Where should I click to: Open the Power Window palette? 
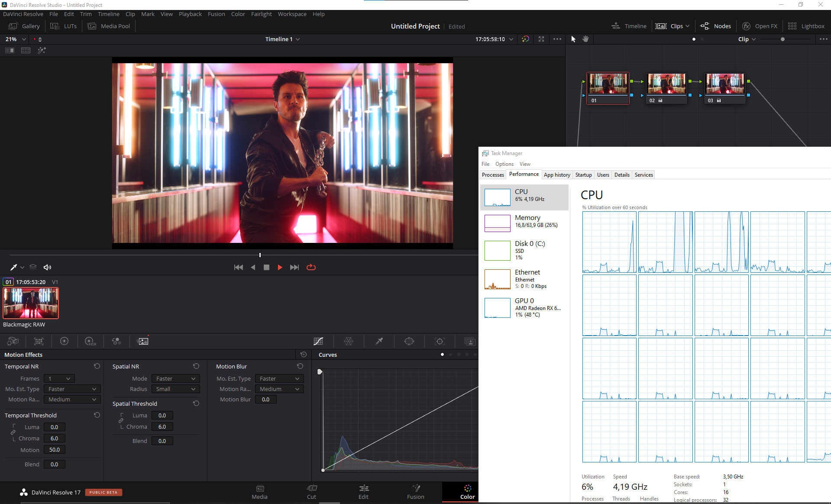click(409, 341)
